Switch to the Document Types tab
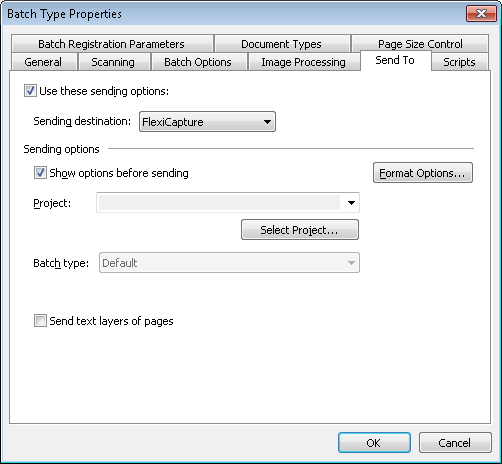The image size is (502, 464). click(282, 44)
